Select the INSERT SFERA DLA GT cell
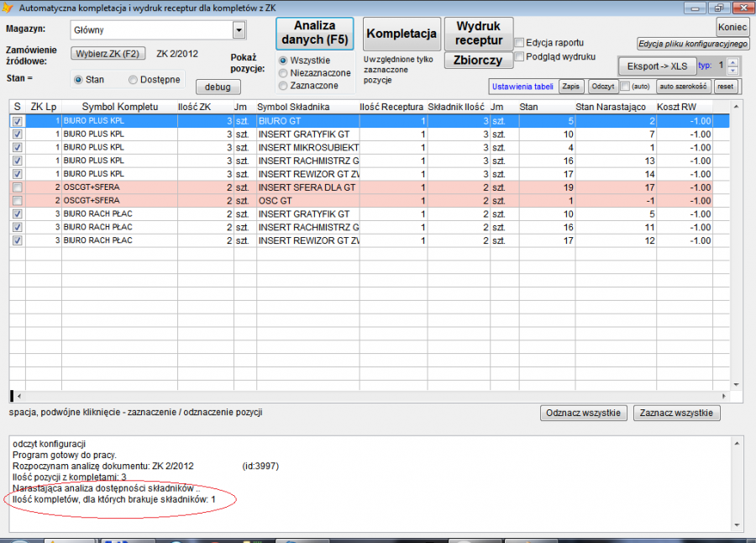This screenshot has height=543, width=756. [307, 187]
